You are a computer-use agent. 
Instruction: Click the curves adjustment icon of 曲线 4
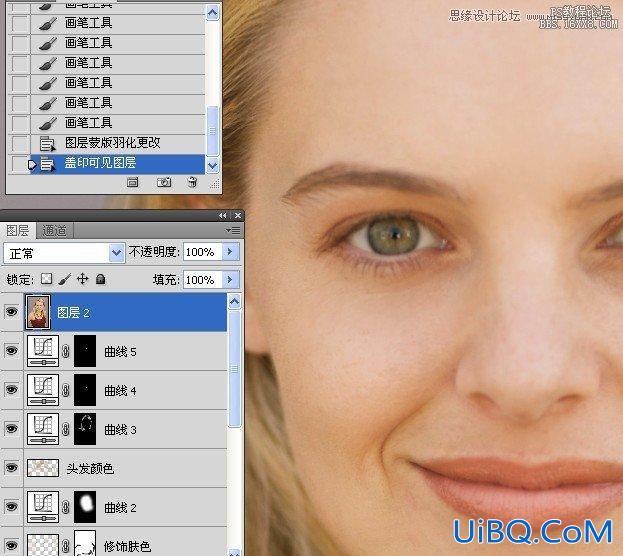click(x=43, y=390)
